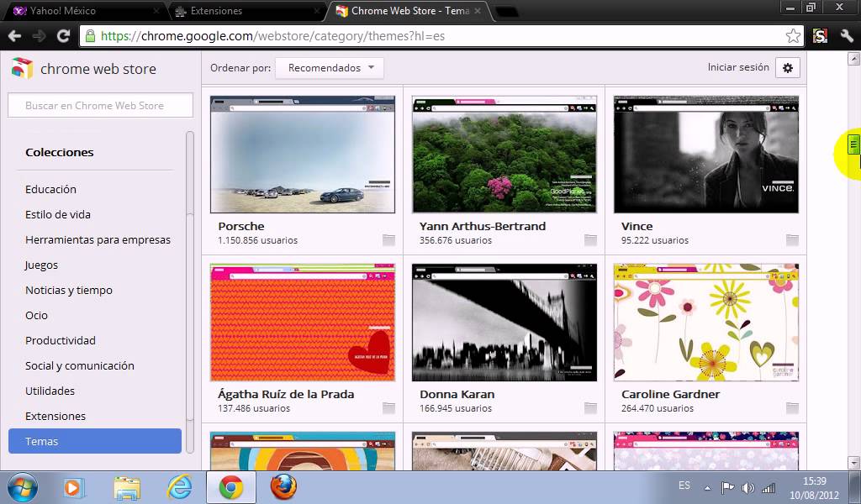Click the small icon on Porsche card

tap(388, 239)
